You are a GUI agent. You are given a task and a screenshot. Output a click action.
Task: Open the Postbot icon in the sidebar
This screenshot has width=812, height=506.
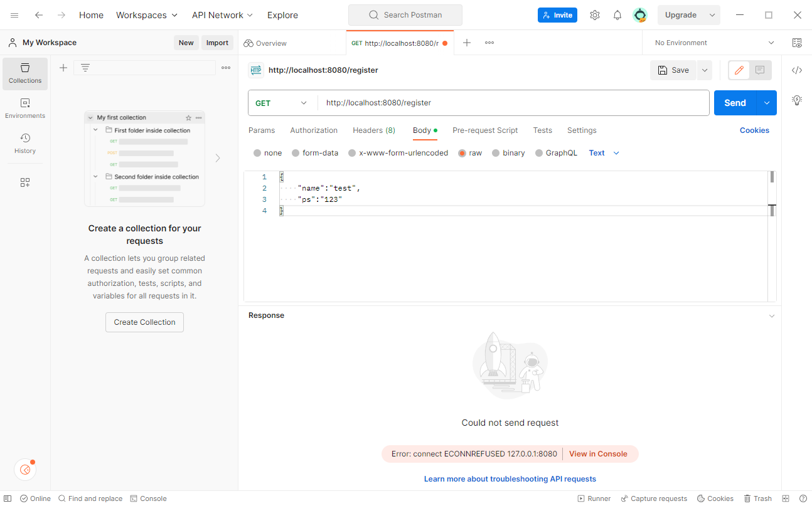25,469
